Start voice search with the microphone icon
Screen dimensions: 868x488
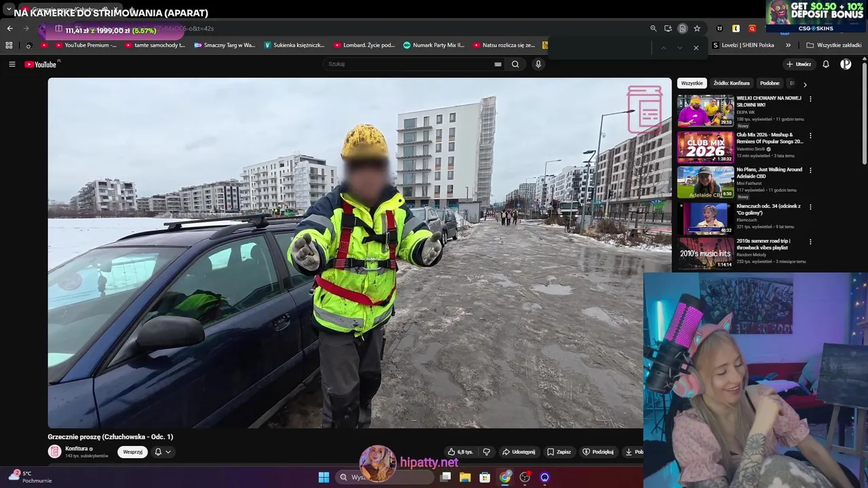point(538,64)
